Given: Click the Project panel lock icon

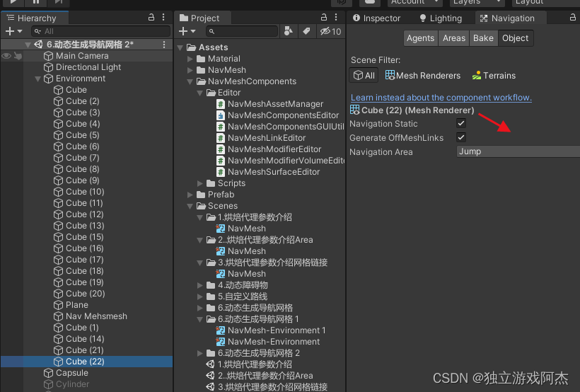Looking at the screenshot, I should pyautogui.click(x=324, y=18).
